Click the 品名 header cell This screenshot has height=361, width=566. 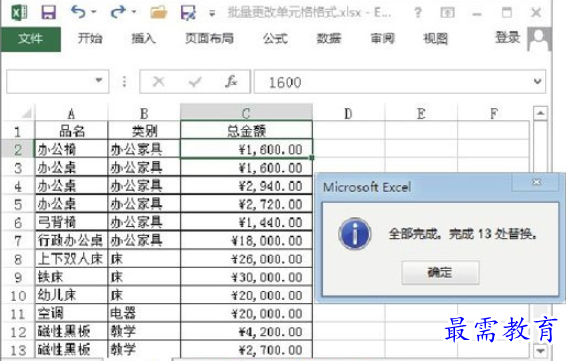coord(71,131)
